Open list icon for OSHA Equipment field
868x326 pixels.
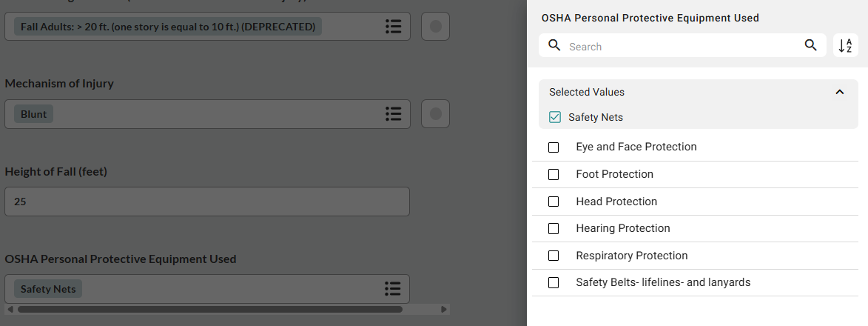coord(394,288)
